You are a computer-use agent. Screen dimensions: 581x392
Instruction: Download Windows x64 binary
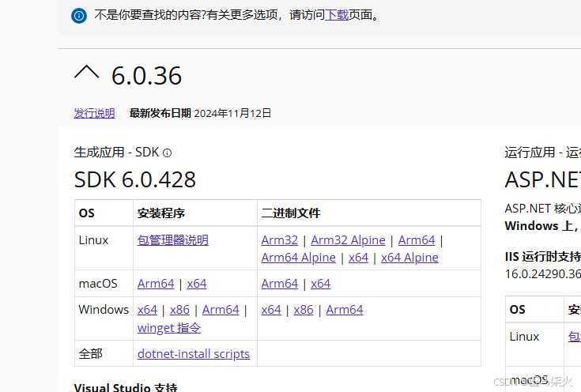tap(271, 310)
